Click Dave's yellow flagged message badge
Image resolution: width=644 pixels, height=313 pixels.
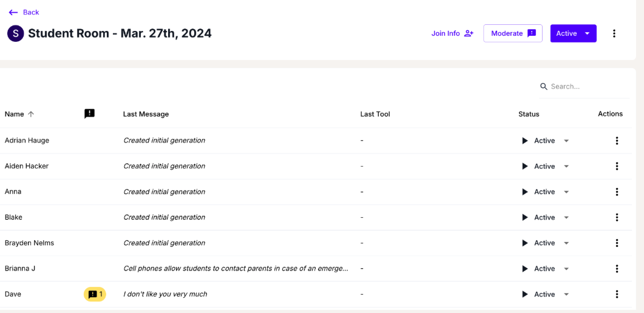(x=95, y=294)
